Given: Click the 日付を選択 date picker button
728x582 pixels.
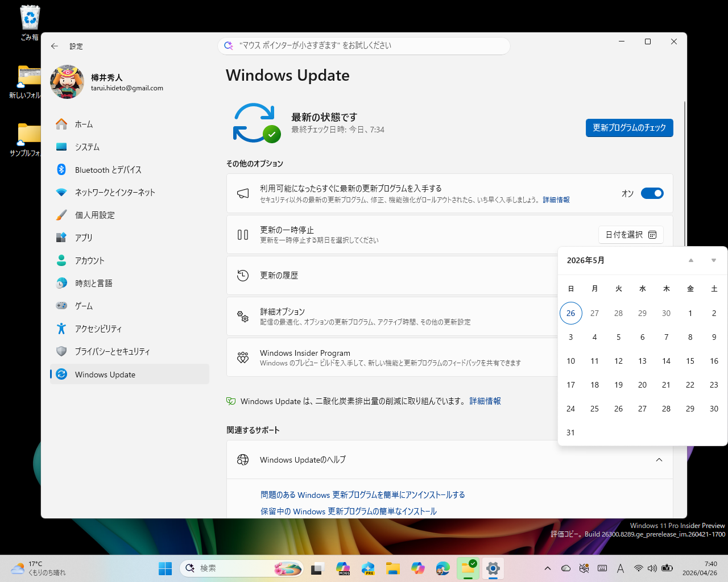Looking at the screenshot, I should click(631, 235).
